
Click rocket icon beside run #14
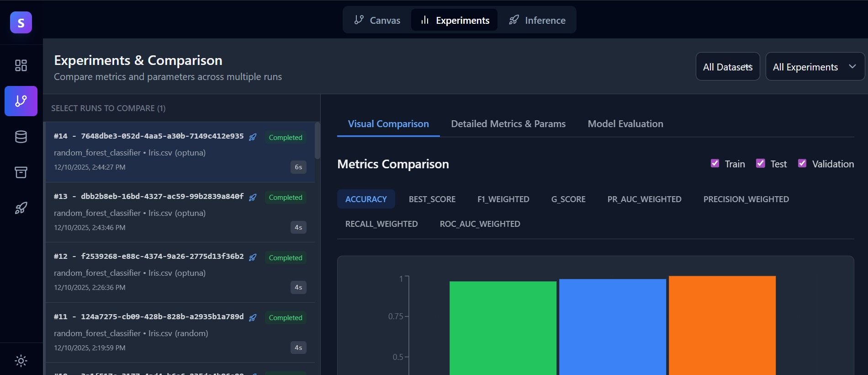coord(253,137)
